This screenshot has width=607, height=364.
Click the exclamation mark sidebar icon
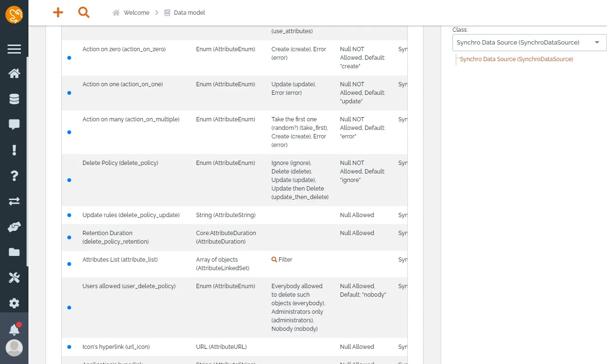[14, 150]
